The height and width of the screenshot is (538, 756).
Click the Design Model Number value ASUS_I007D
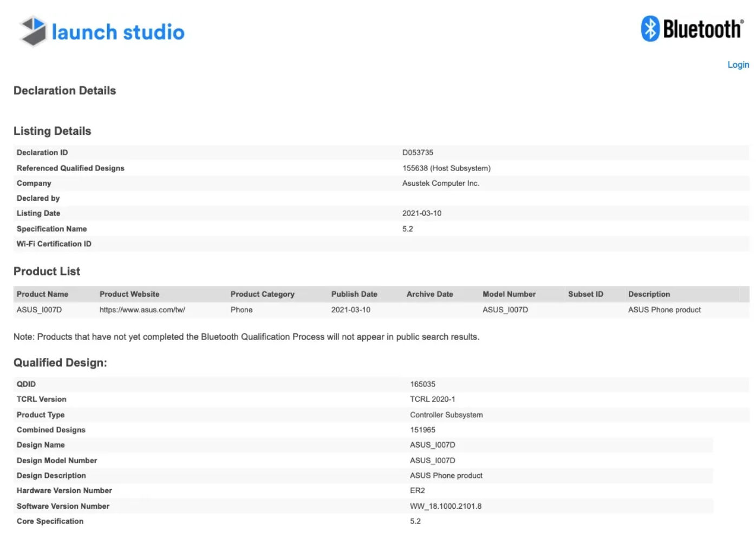point(433,461)
